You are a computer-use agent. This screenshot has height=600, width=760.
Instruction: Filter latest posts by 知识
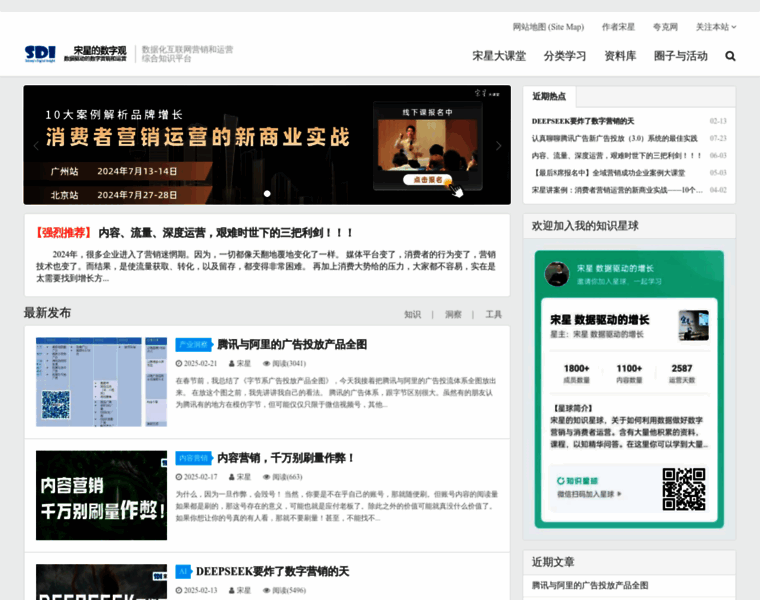pyautogui.click(x=412, y=315)
